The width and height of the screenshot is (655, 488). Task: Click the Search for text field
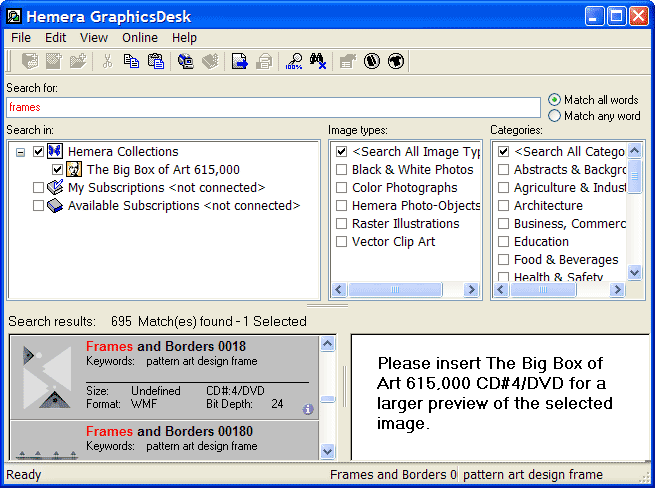pos(273,107)
